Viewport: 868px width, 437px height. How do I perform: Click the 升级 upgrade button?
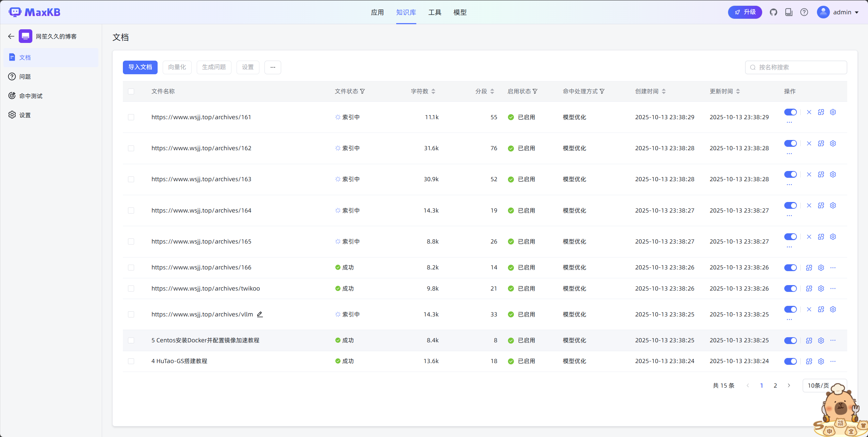(745, 12)
